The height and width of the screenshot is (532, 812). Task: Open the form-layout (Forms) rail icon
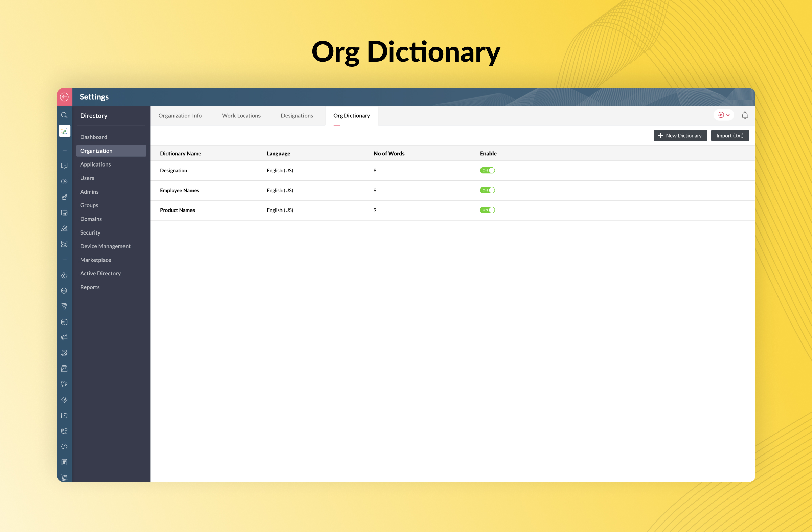click(64, 462)
